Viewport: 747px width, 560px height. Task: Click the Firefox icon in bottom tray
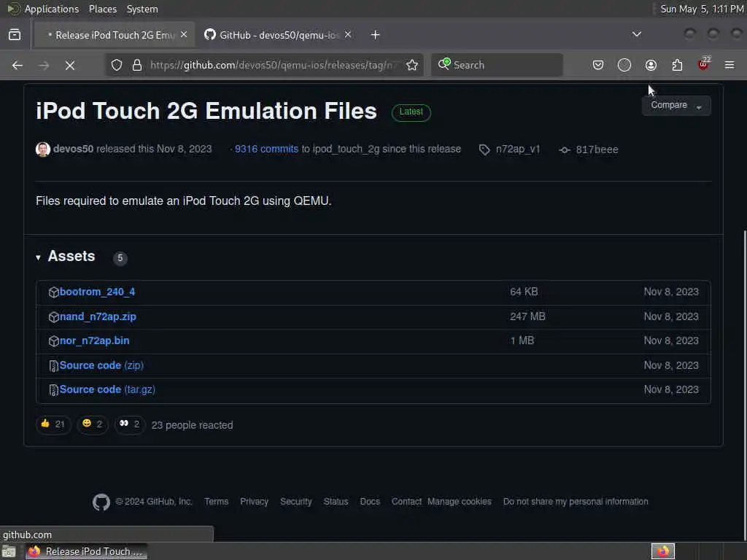pyautogui.click(x=662, y=551)
